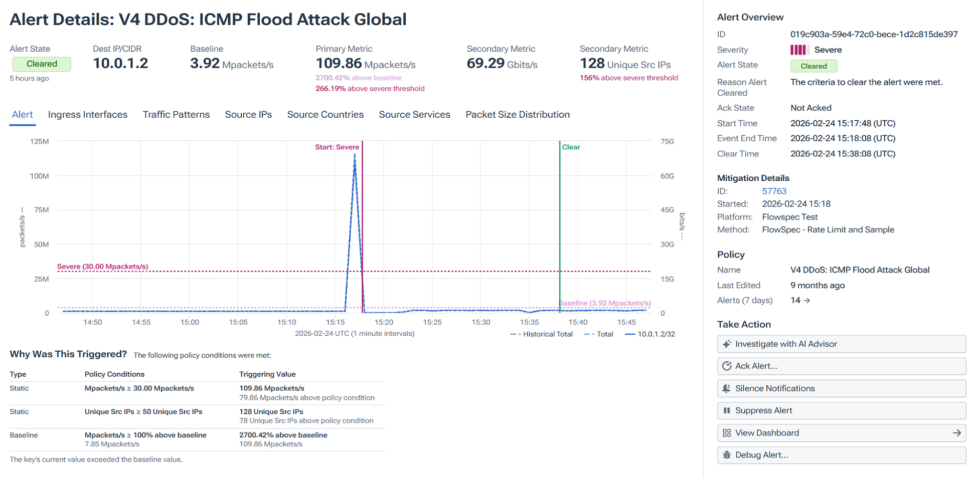Viewport: 980px width, 478px height.
Task: Switch to the Traffic Patterns tab
Action: 176,114
